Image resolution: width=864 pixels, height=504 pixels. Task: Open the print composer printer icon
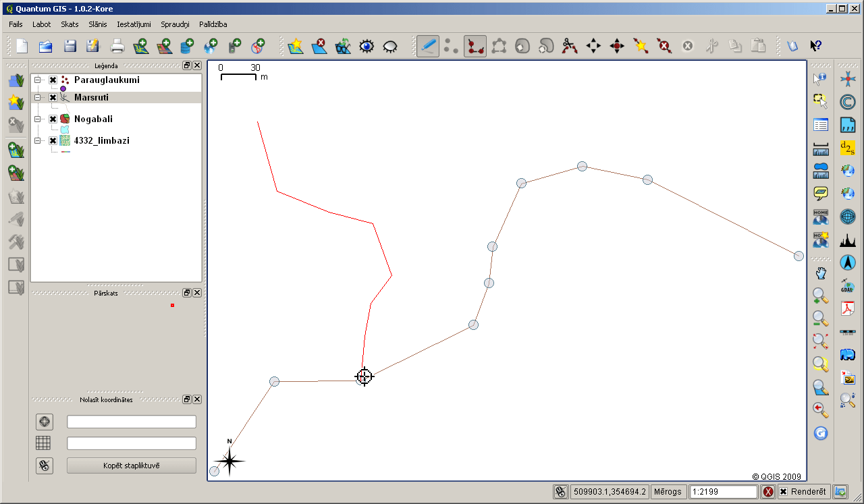pyautogui.click(x=117, y=46)
